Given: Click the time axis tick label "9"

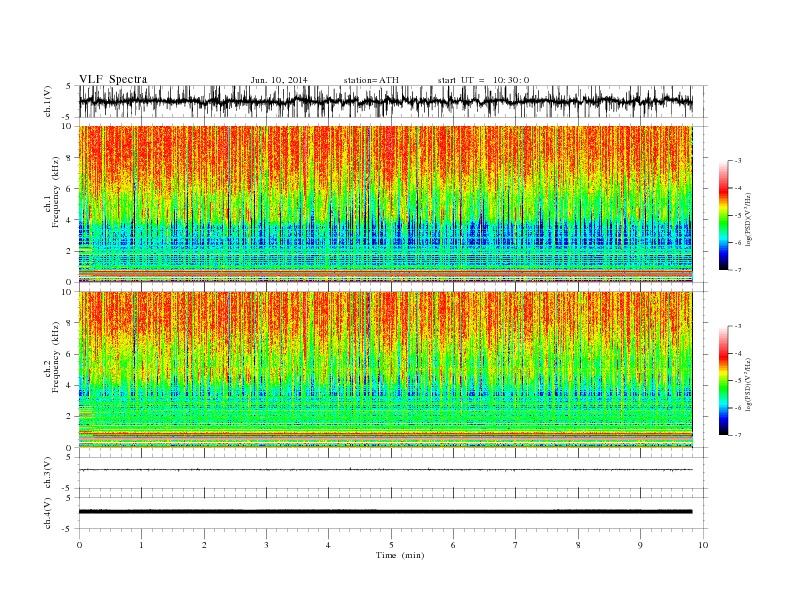Looking at the screenshot, I should 640,545.
